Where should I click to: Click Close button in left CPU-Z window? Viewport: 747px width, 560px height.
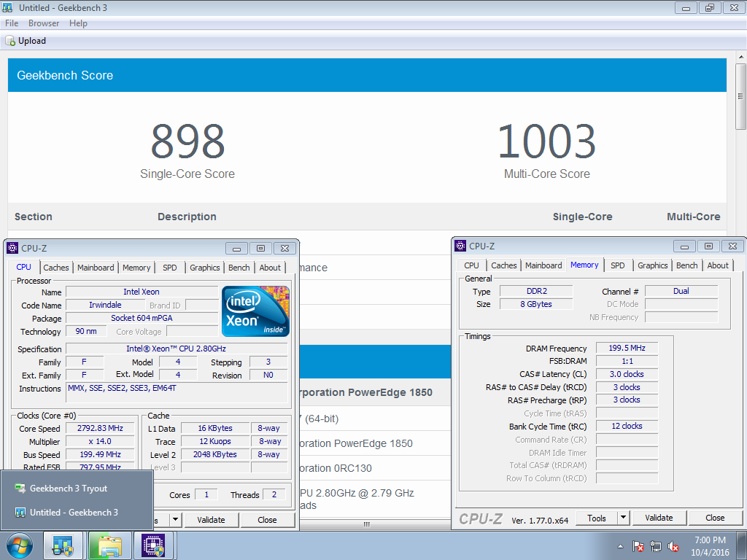point(267,520)
